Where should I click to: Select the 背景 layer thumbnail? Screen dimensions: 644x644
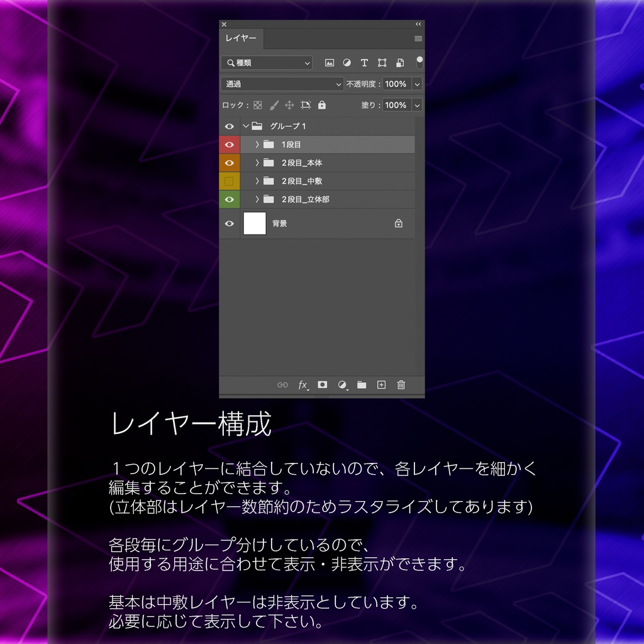254,223
